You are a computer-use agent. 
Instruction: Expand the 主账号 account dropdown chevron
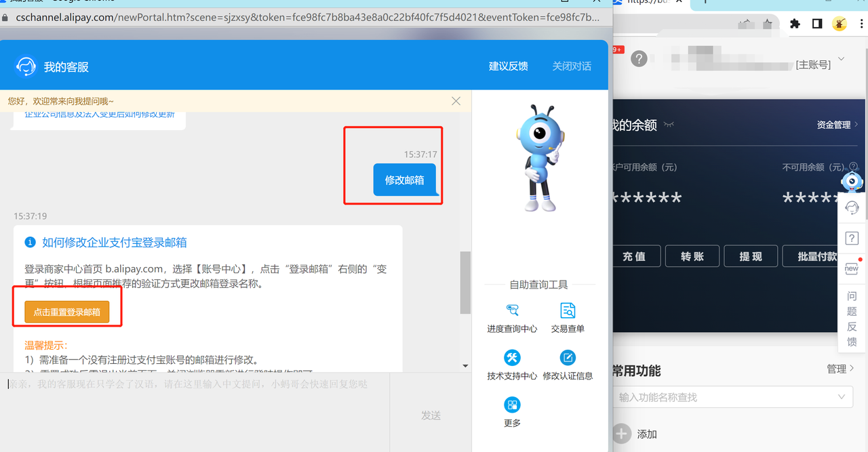coord(842,59)
